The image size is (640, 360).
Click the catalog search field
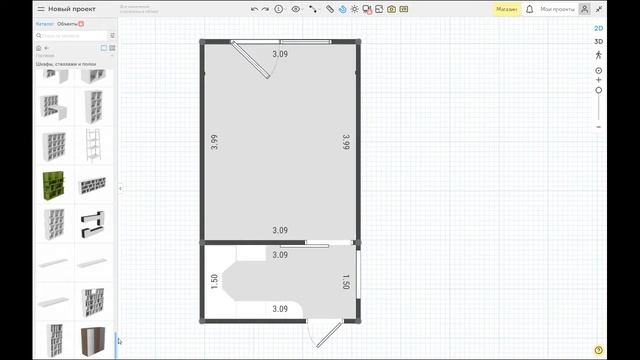pos(71,36)
